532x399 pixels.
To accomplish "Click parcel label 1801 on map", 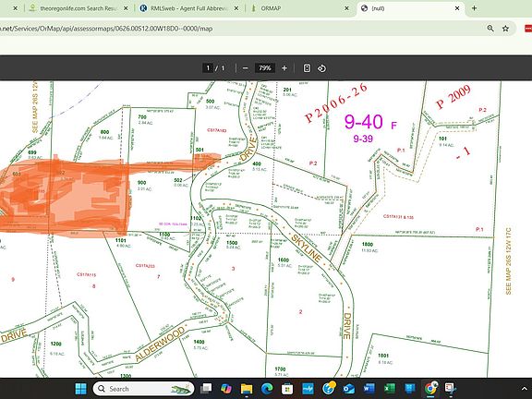I will tap(383, 356).
